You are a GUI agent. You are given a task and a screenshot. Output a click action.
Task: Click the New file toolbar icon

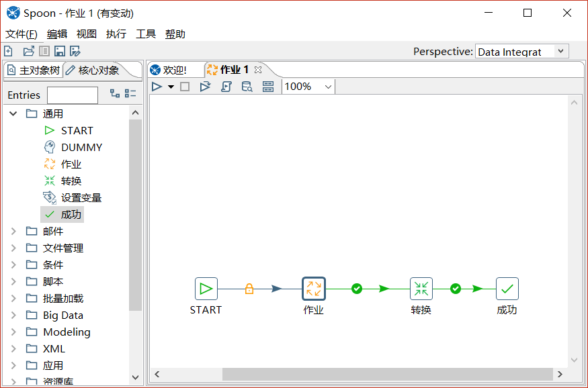[x=8, y=51]
